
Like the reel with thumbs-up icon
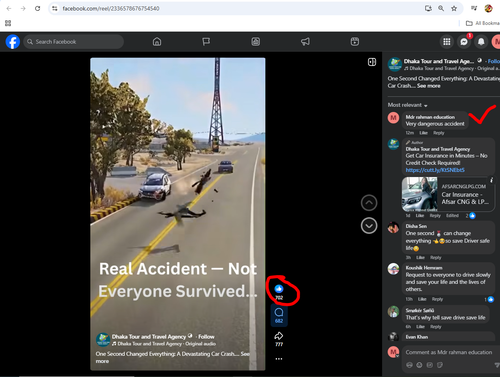(x=279, y=289)
